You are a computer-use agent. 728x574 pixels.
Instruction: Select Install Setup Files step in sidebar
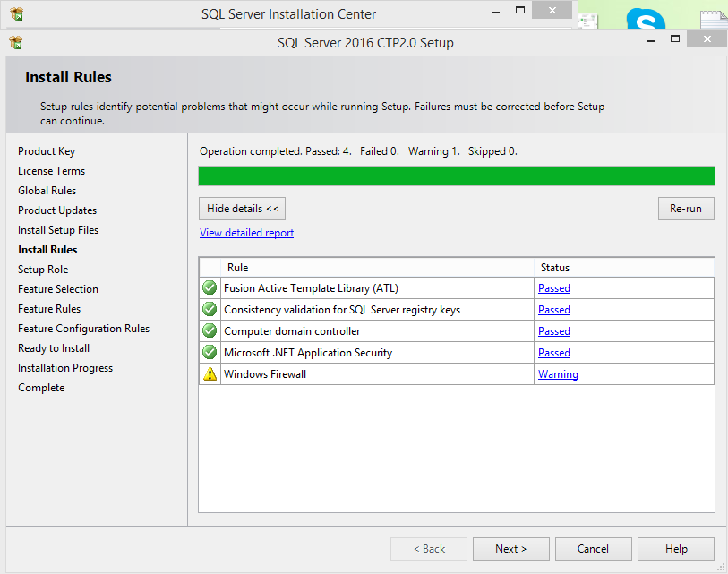point(58,230)
